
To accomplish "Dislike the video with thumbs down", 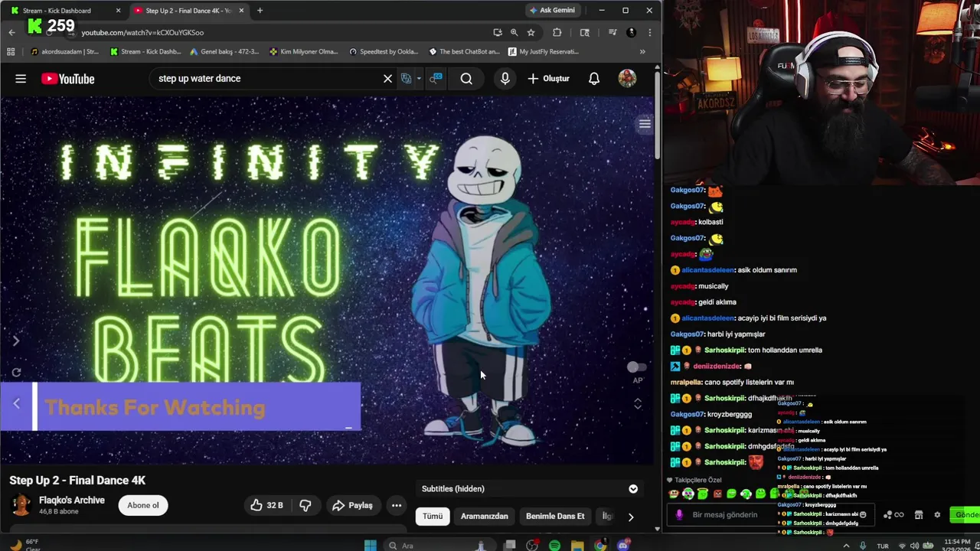I will pos(305,505).
